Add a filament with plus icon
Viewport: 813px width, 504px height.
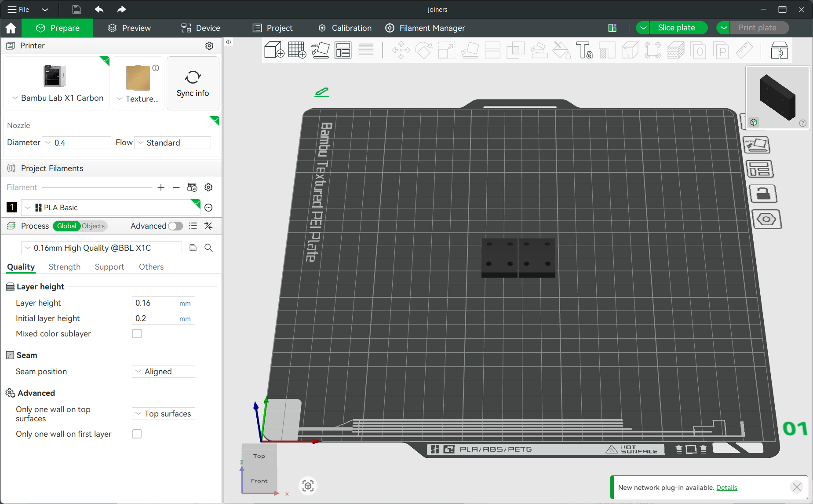(161, 187)
